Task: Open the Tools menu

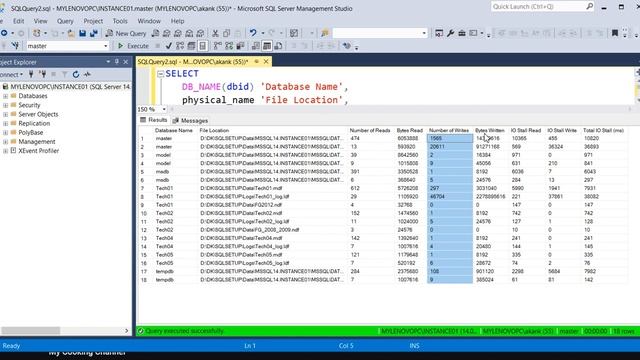Action: 120,21
